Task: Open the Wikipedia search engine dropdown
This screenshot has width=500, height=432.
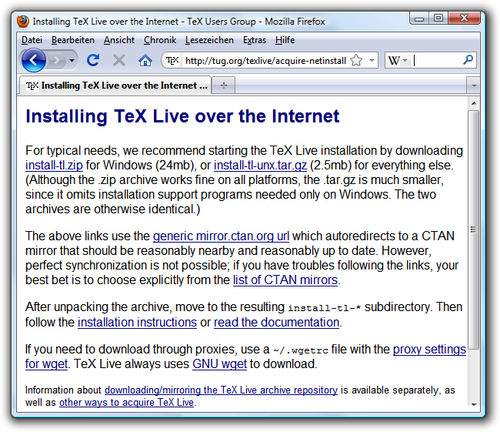Action: [398, 60]
